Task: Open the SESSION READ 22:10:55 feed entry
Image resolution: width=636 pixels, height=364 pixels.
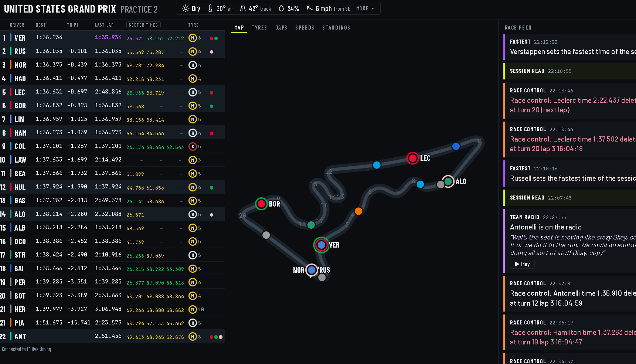Action: coord(569,71)
